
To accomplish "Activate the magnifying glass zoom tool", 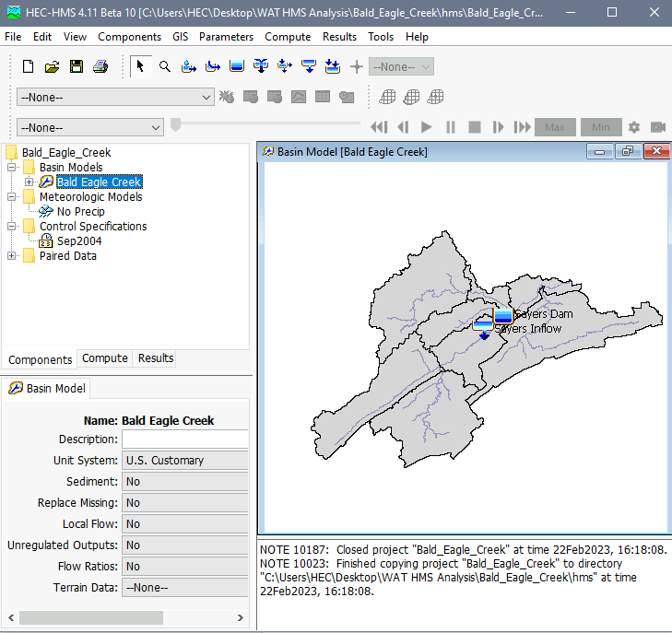I will [x=165, y=67].
